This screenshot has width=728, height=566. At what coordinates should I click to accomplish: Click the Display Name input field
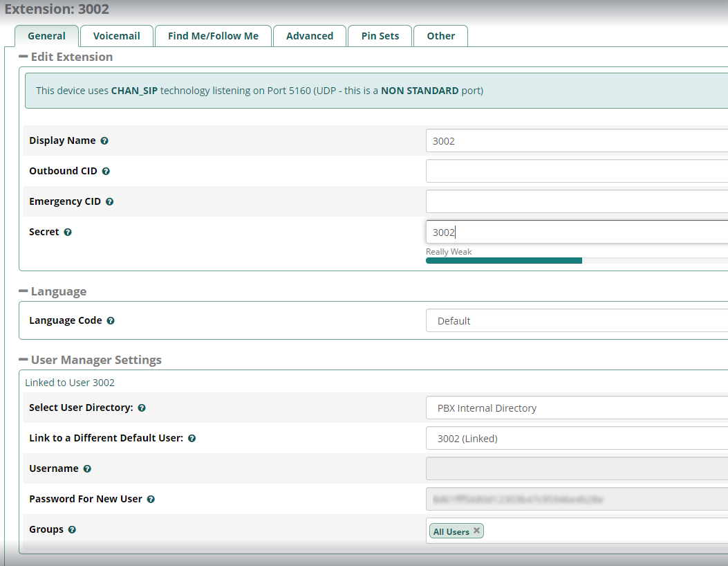pos(577,140)
